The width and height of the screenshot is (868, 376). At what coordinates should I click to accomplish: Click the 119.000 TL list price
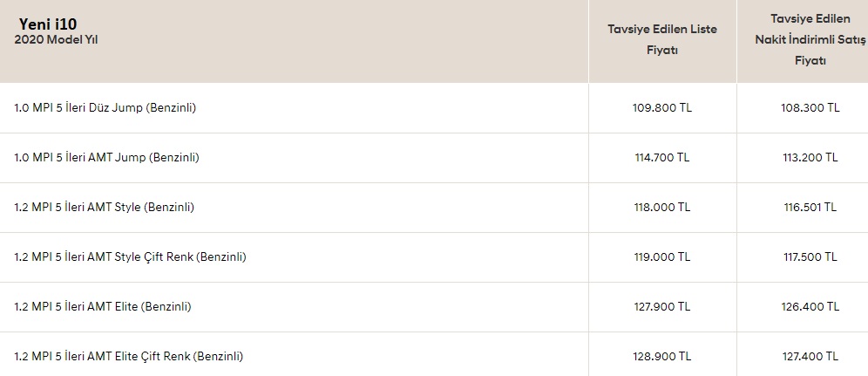(662, 257)
